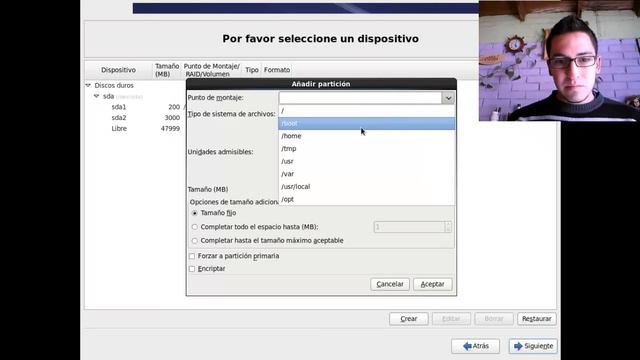The image size is (640, 360).
Task: Confirm with the Aceptar button
Action: tap(433, 284)
